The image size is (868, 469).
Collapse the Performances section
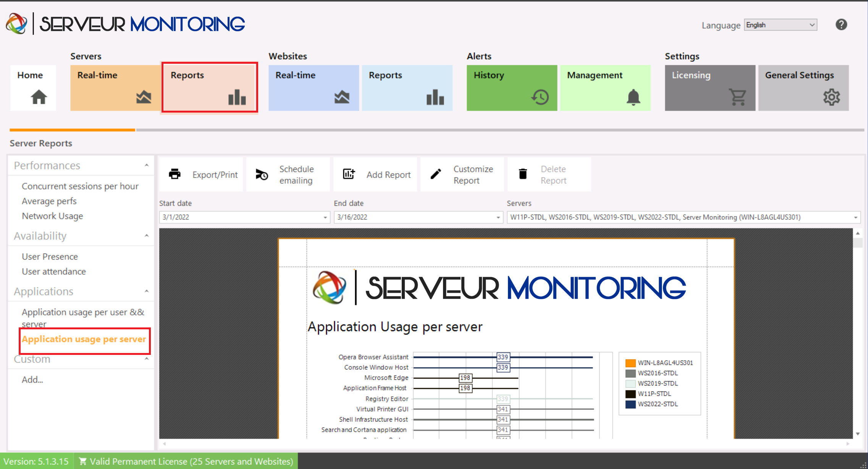(147, 165)
